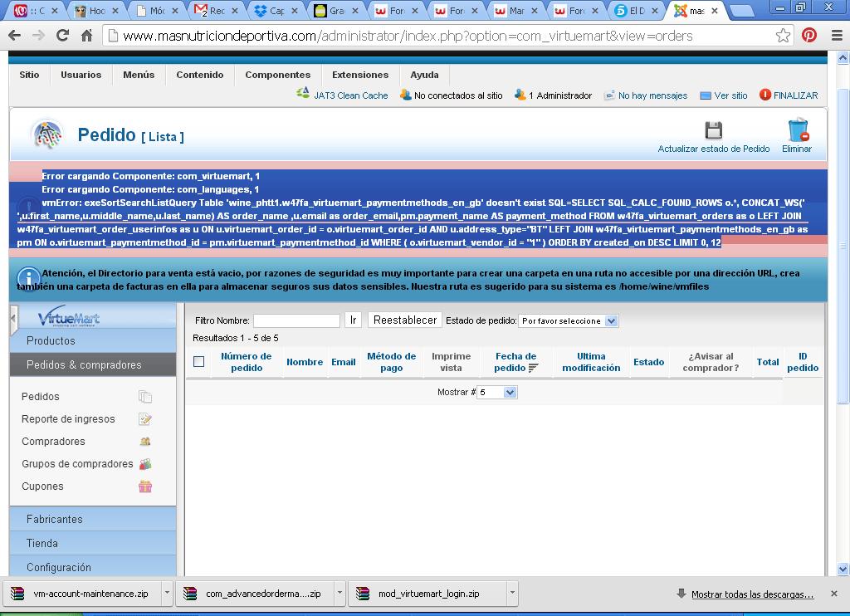Open mod_virtuemart_login.zip download options arrow
850x616 pixels.
[x=512, y=594]
